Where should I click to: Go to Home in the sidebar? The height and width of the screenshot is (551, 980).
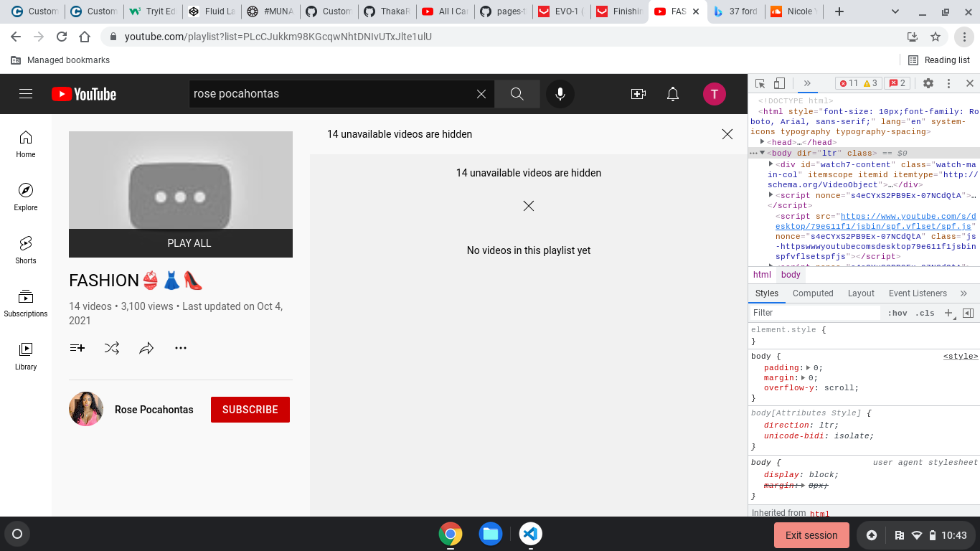(26, 144)
